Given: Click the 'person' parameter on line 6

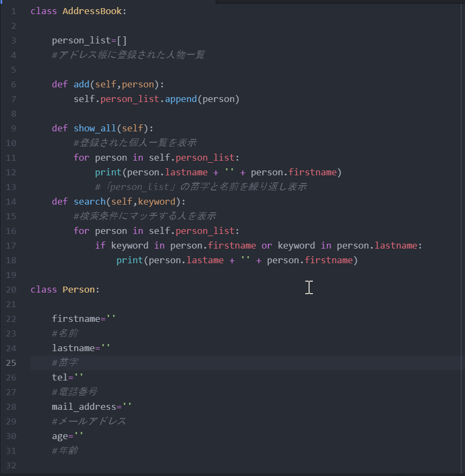Looking at the screenshot, I should 138,84.
